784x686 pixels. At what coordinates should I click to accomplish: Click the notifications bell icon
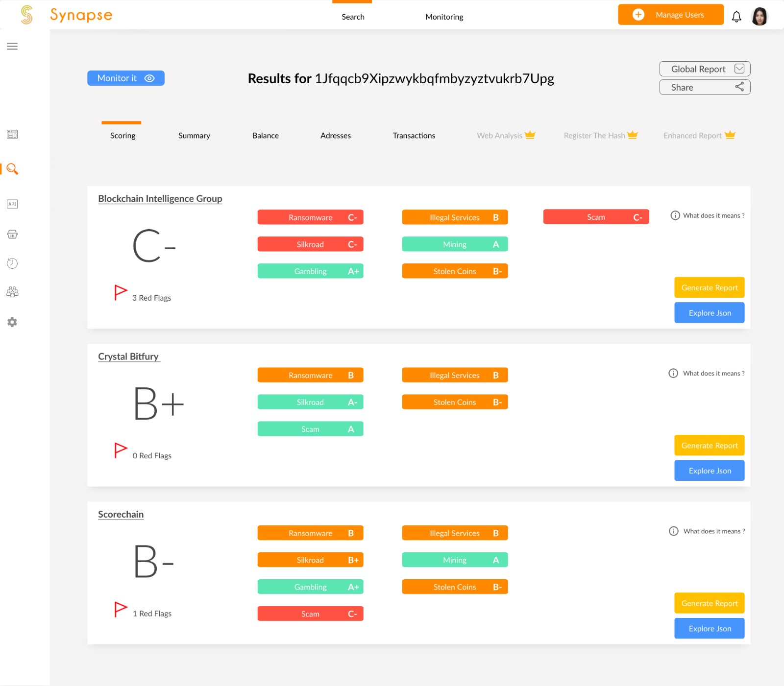coord(736,17)
